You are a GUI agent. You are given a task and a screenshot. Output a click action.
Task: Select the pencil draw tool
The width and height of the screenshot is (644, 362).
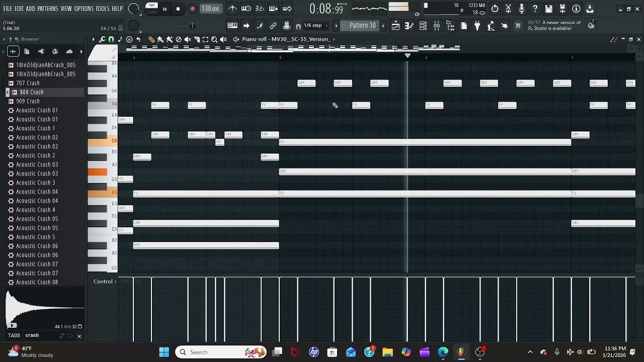151,39
